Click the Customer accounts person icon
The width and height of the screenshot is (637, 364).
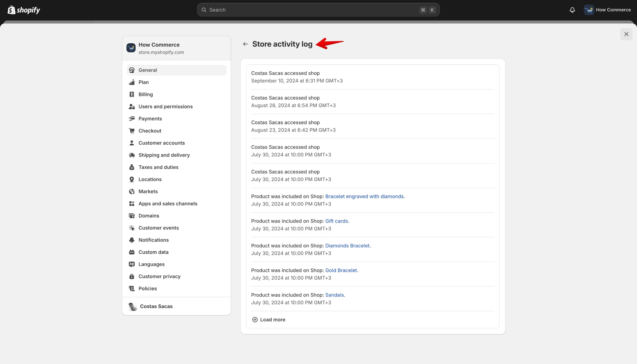click(x=132, y=143)
